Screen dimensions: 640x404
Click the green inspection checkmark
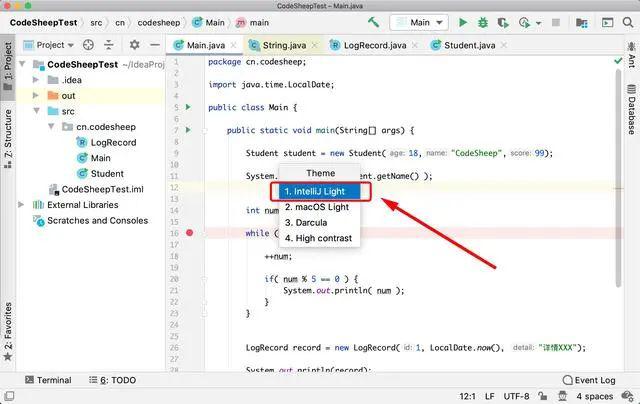pos(618,61)
